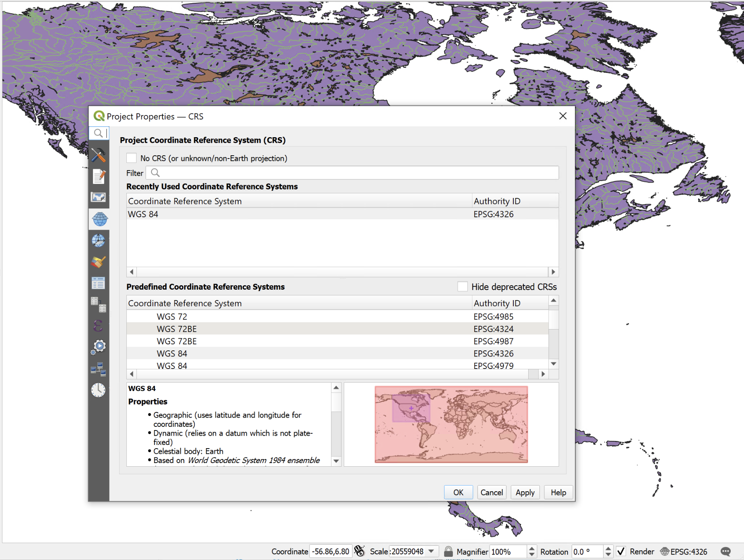Click the scale lock icon in the status bar
This screenshot has height=560, width=744.
pyautogui.click(x=448, y=552)
